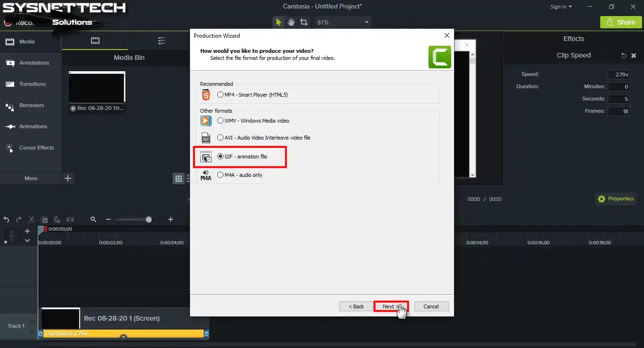644x348 pixels.
Task: Click the WMV format icon
Action: 206,121
